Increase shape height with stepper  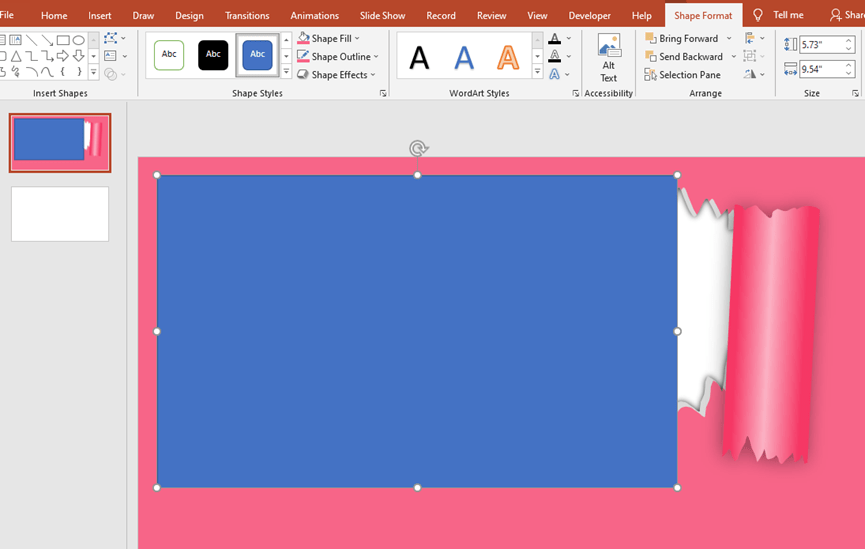[x=849, y=40]
